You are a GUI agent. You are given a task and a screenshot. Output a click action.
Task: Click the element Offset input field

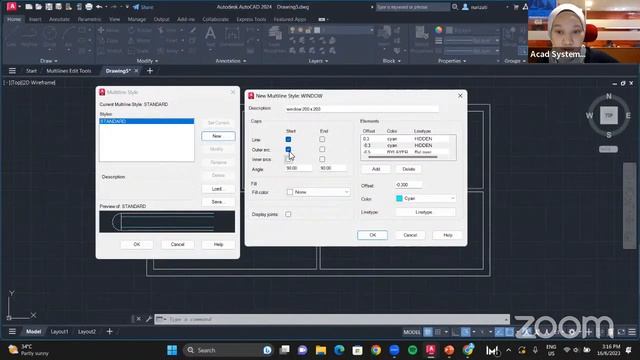pyautogui.click(x=408, y=185)
